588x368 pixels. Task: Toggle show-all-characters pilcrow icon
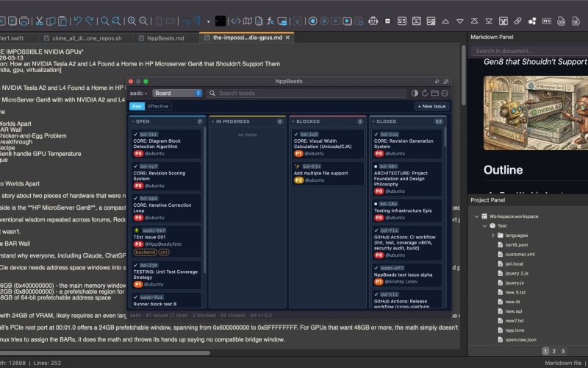(x=197, y=21)
